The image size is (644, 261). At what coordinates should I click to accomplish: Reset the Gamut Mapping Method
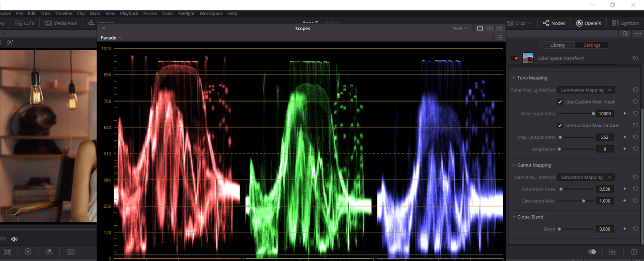635,177
